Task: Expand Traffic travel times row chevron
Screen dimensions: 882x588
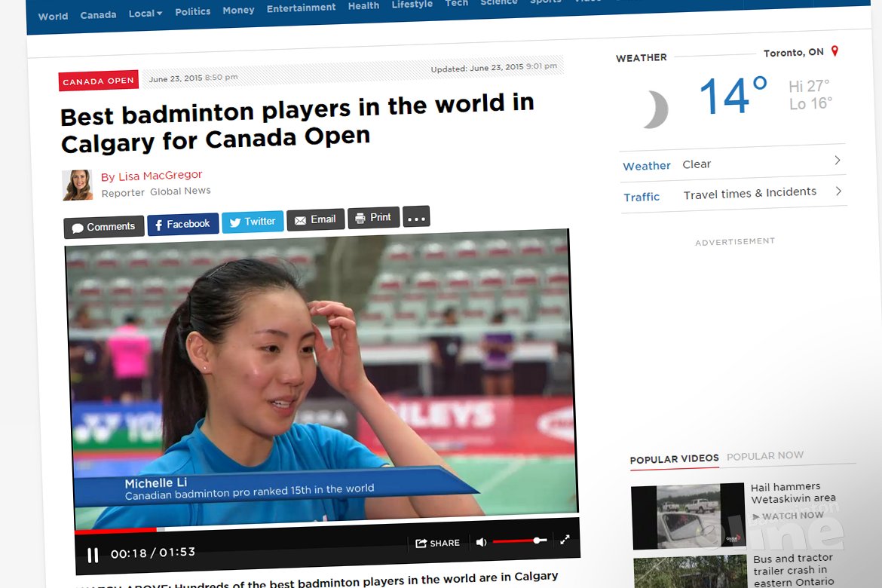Action: tap(839, 191)
